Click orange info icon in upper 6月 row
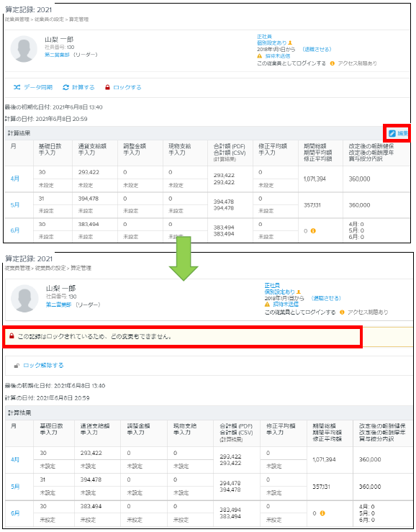 tap(313, 230)
